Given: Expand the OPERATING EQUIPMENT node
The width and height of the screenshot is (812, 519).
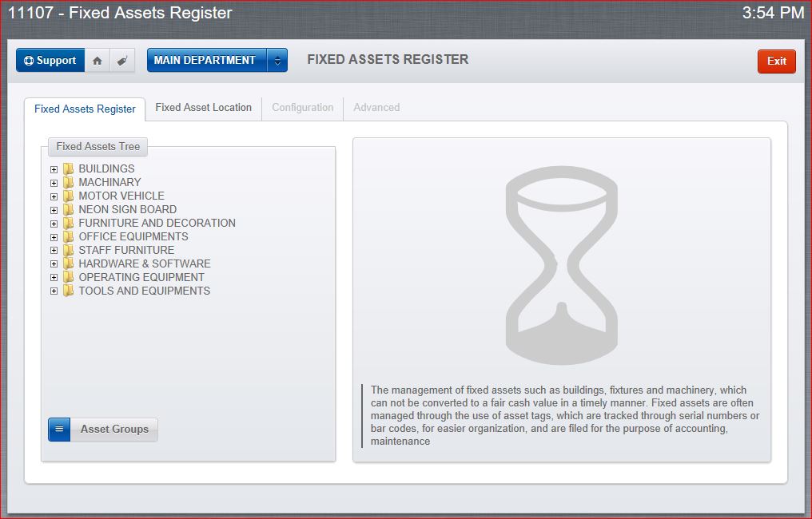Looking at the screenshot, I should 54,277.
